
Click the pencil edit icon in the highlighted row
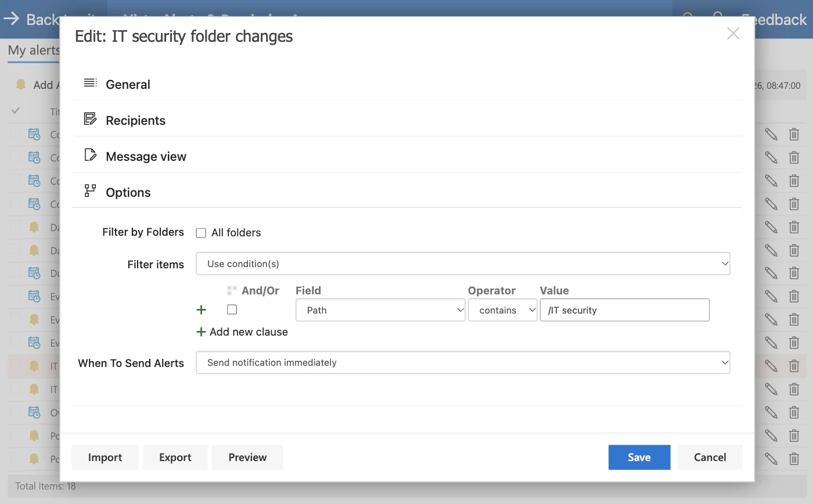point(771,366)
